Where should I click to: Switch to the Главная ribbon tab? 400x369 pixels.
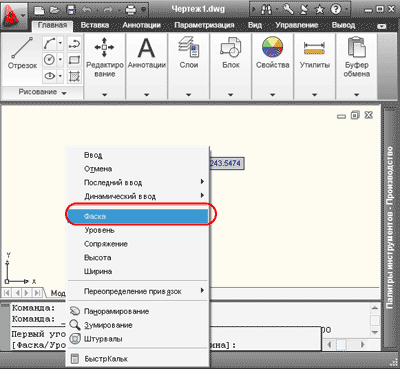52,25
